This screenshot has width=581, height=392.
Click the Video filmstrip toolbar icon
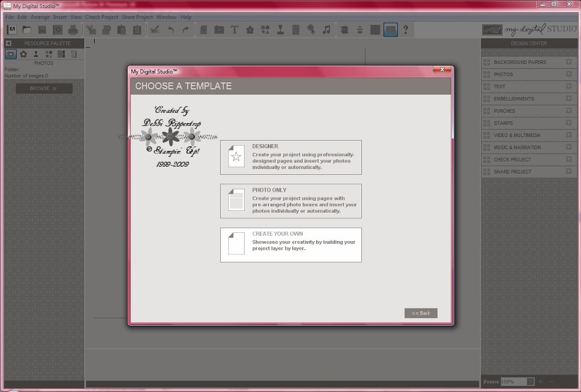pos(296,30)
